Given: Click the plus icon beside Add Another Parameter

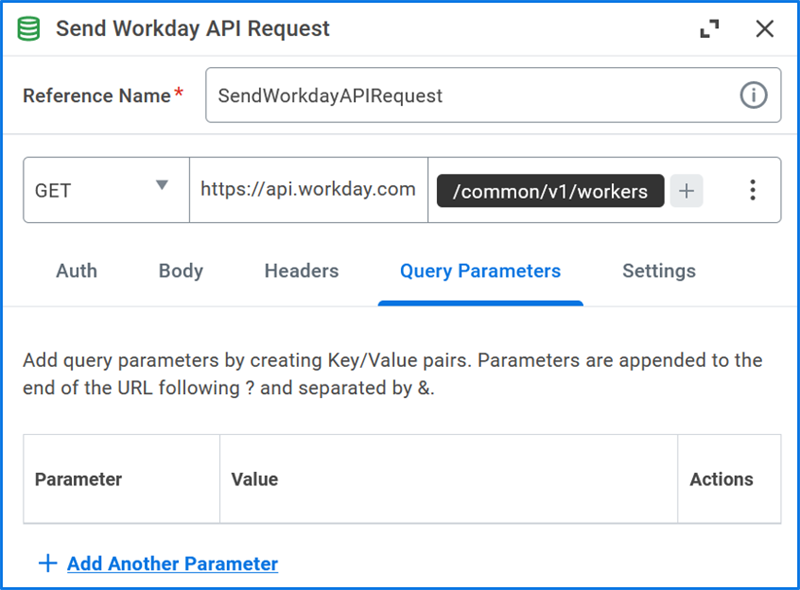Looking at the screenshot, I should click(48, 563).
